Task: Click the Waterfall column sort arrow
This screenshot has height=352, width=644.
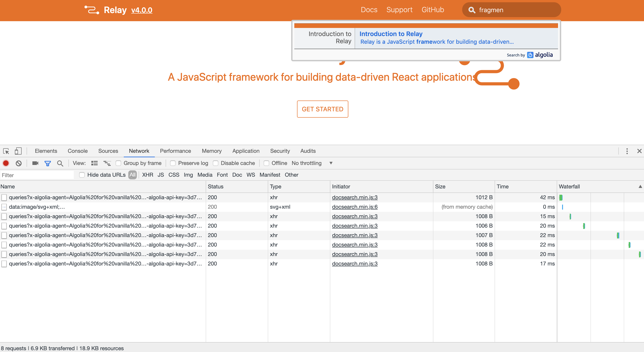Action: pyautogui.click(x=640, y=187)
